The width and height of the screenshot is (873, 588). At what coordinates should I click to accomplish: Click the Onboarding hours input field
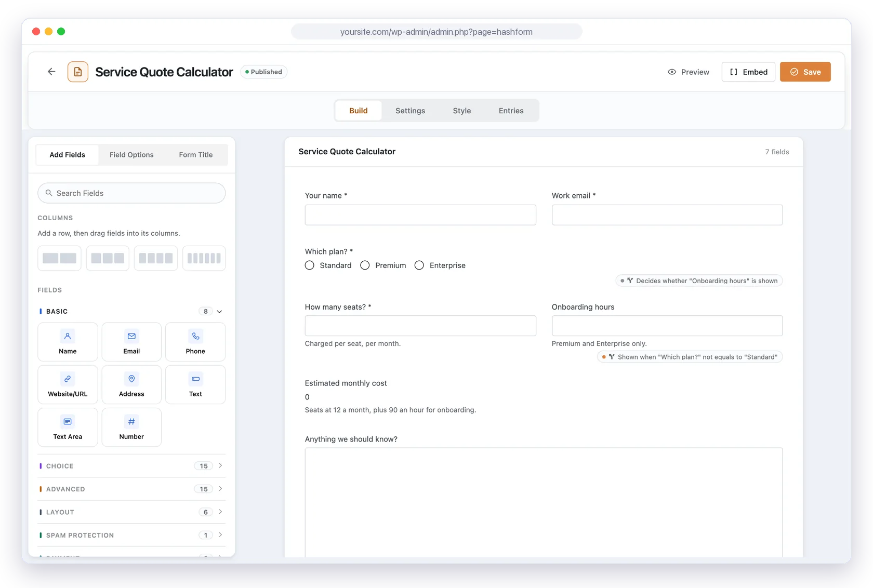[x=667, y=326]
